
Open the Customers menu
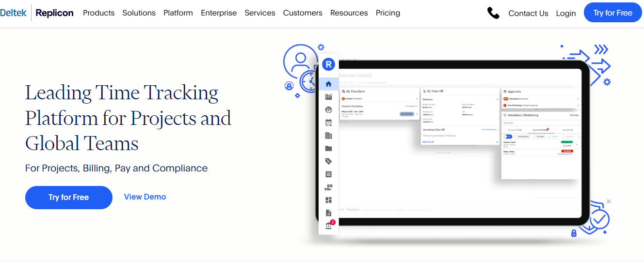tap(303, 13)
